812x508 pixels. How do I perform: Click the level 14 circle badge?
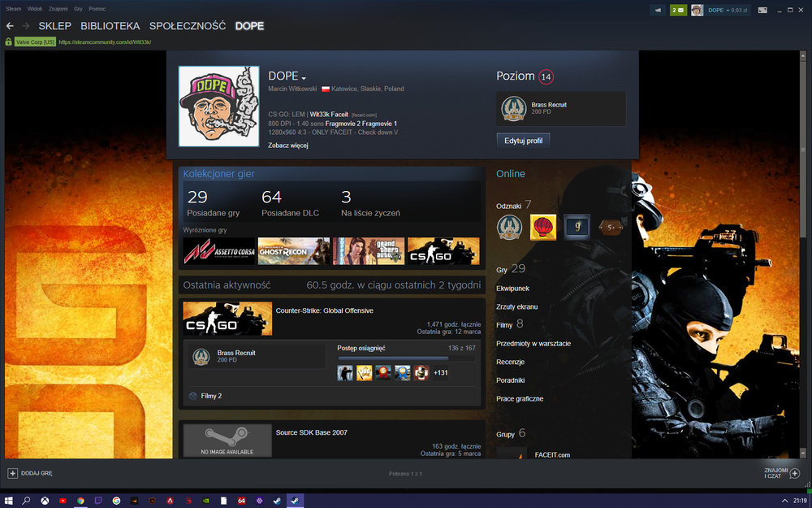pyautogui.click(x=546, y=76)
